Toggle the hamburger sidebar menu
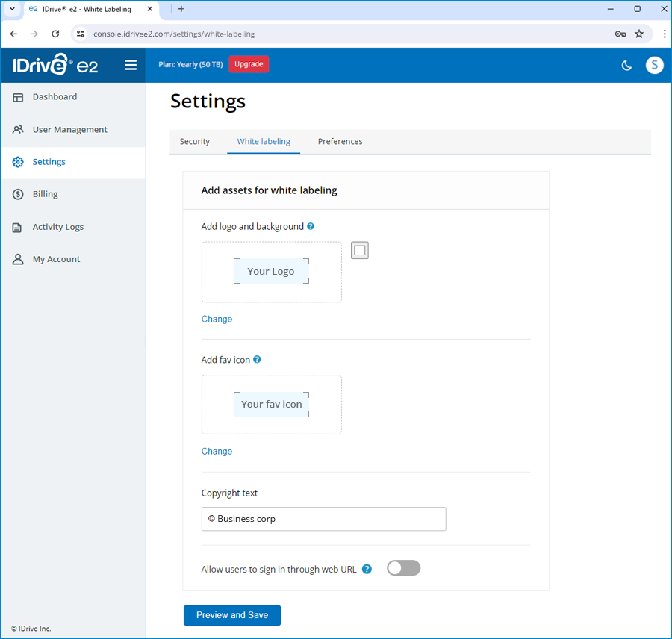 (x=130, y=65)
